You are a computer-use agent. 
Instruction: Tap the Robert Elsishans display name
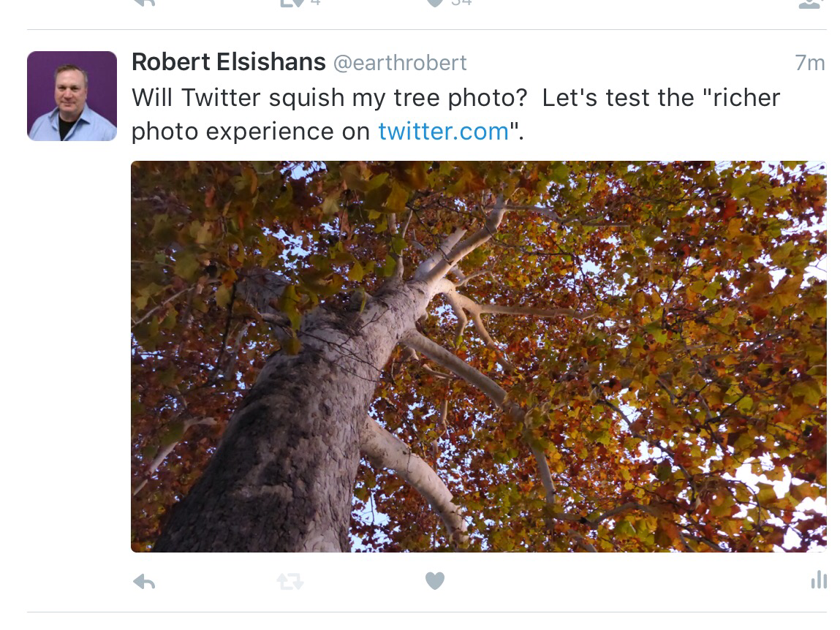(x=228, y=63)
